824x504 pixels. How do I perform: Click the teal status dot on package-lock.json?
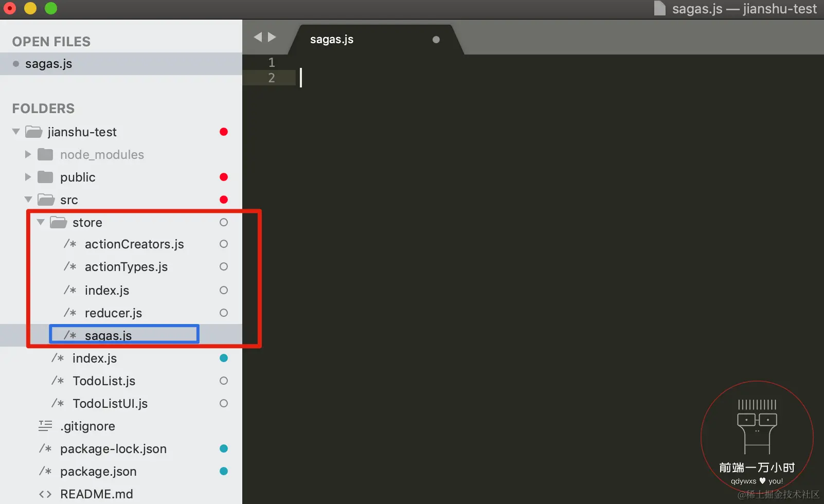(224, 448)
